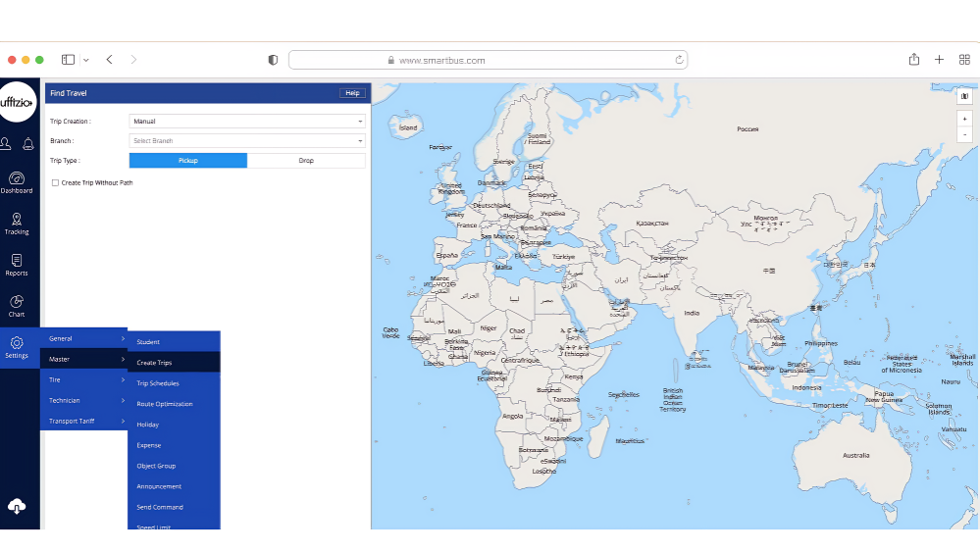Go to the Tracking section
Screen dimensions: 980x551
(17, 223)
